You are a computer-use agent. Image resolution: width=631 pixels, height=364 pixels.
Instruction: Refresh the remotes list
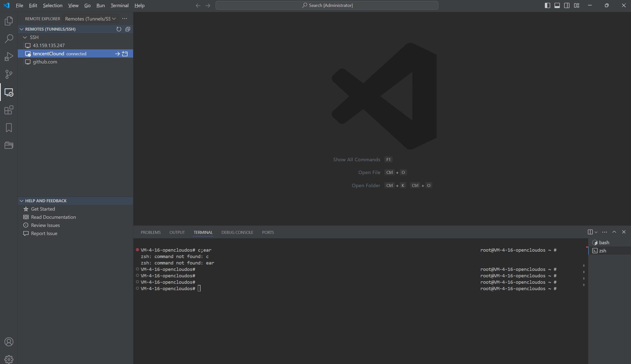119,29
